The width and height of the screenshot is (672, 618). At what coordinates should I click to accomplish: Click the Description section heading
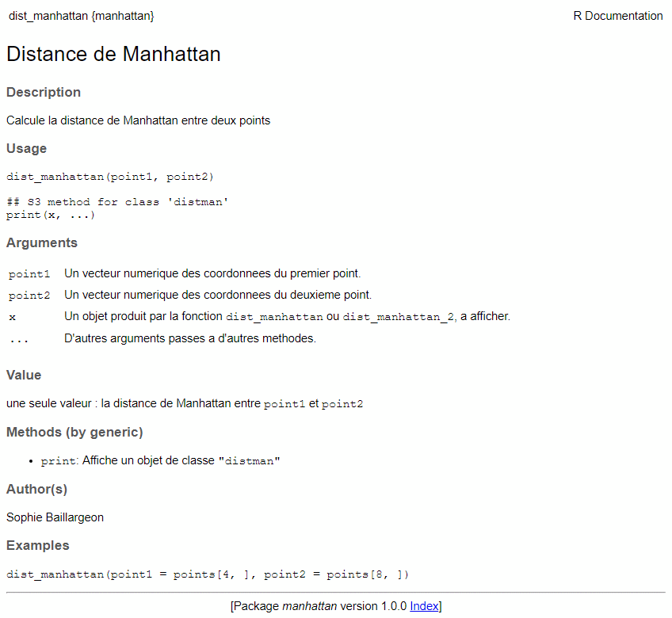click(x=44, y=92)
